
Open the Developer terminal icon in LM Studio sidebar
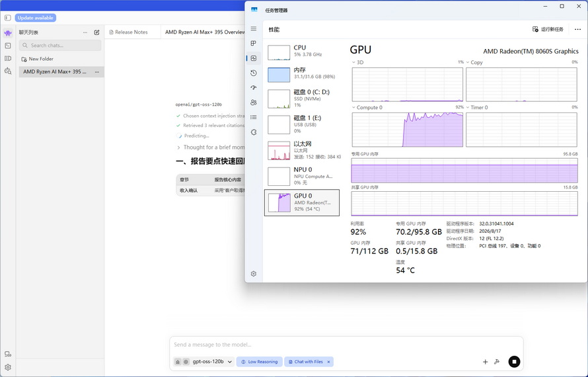point(8,46)
